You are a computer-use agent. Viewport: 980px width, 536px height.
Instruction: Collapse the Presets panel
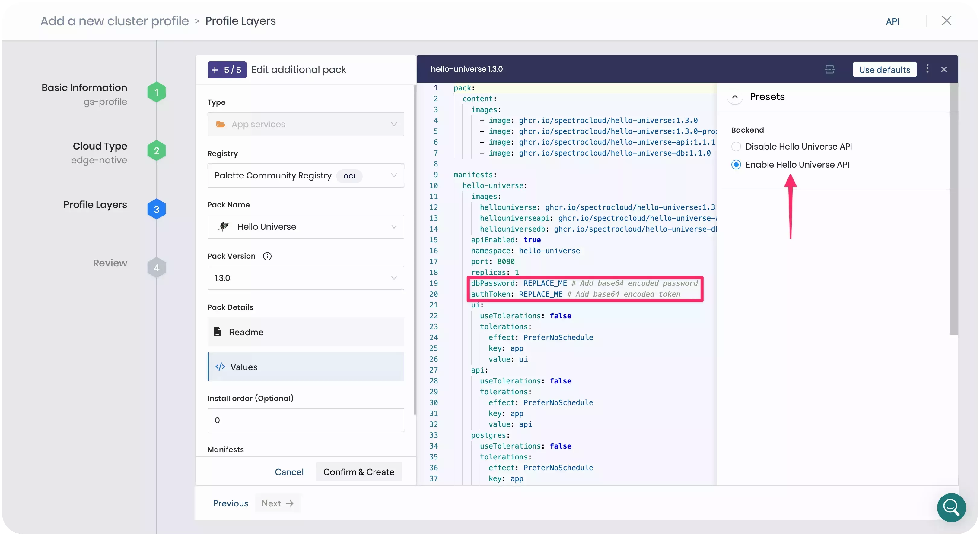735,96
